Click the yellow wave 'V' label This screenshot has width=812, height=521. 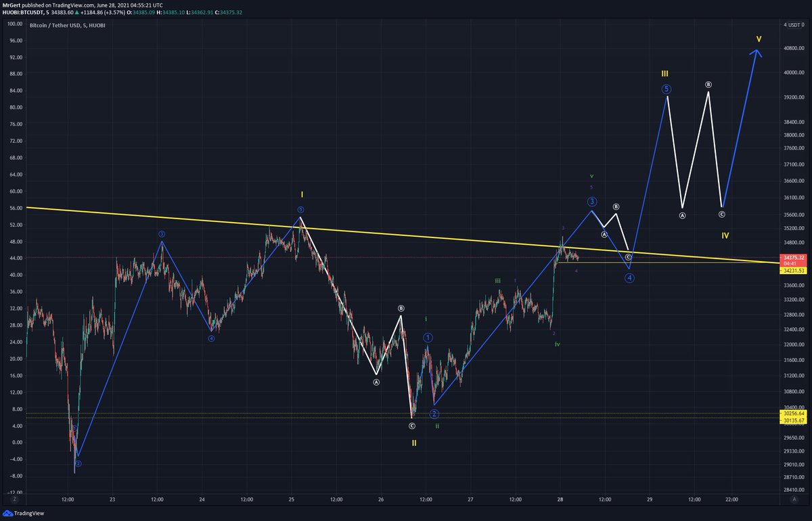point(759,39)
